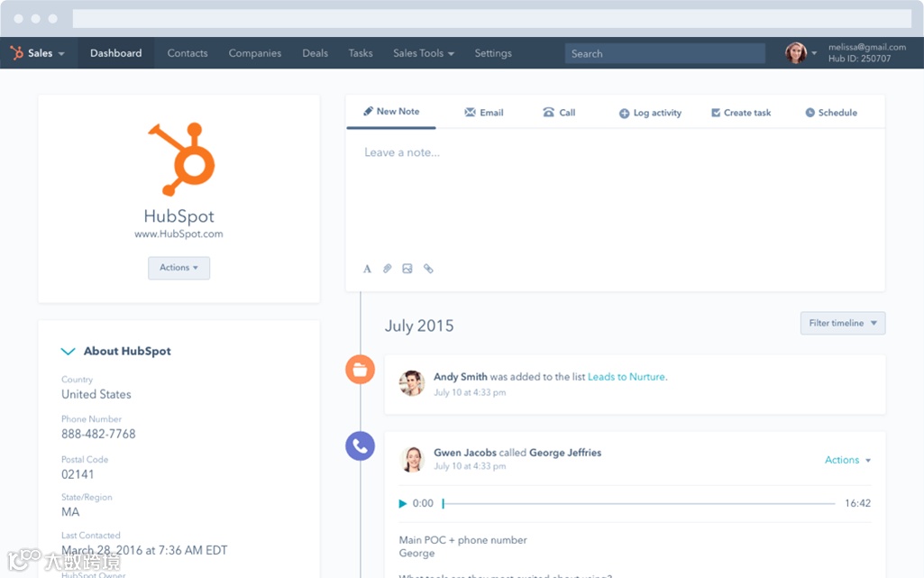The width and height of the screenshot is (924, 578).
Task: Expand the Sales Tools dropdown menu
Action: click(x=424, y=53)
